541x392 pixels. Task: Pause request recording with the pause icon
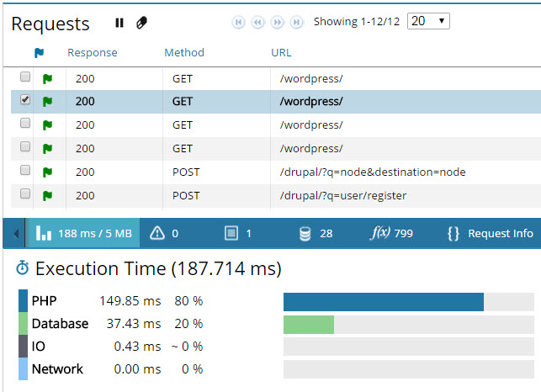(119, 23)
